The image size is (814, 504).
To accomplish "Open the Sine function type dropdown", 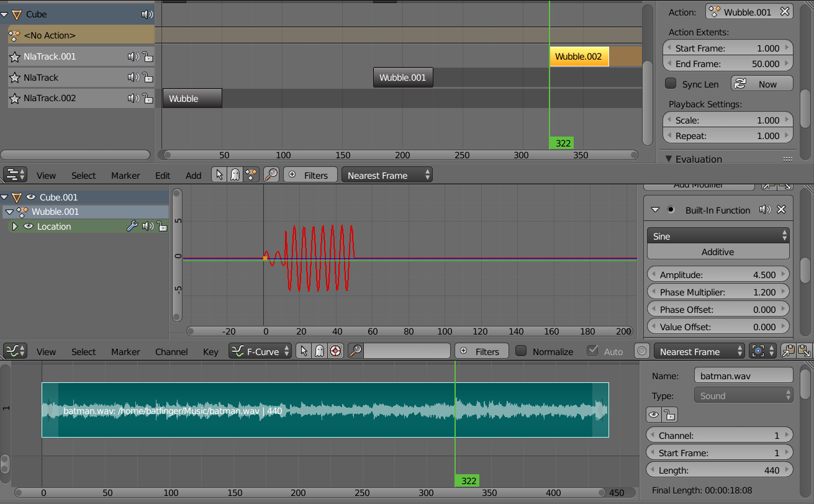I will tap(718, 236).
